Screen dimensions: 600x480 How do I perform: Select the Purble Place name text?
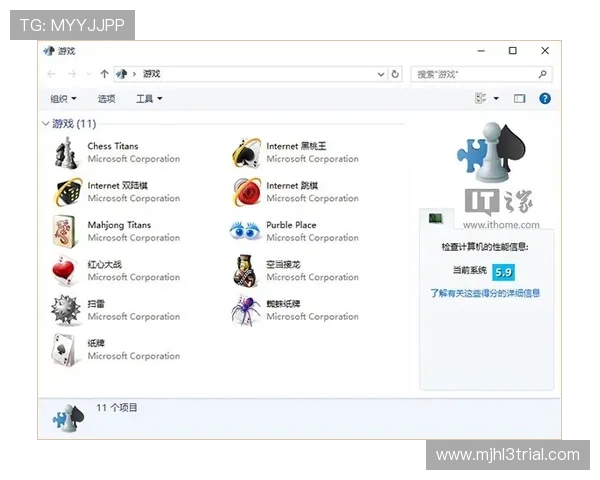click(291, 225)
